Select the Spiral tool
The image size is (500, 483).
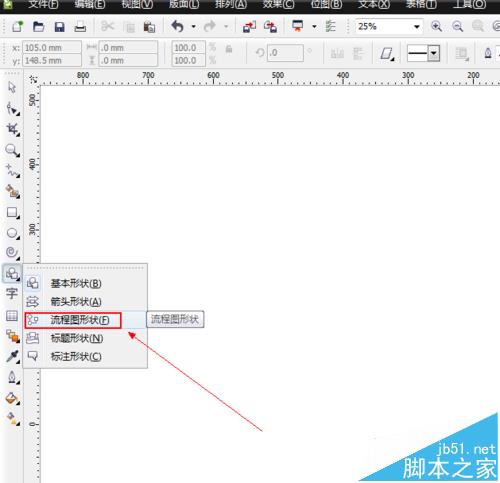coord(13,253)
